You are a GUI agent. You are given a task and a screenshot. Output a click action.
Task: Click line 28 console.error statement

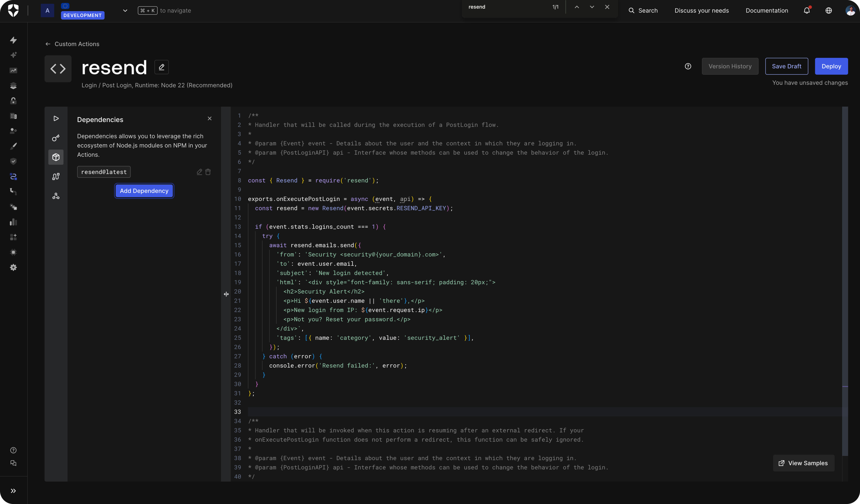pyautogui.click(x=338, y=365)
